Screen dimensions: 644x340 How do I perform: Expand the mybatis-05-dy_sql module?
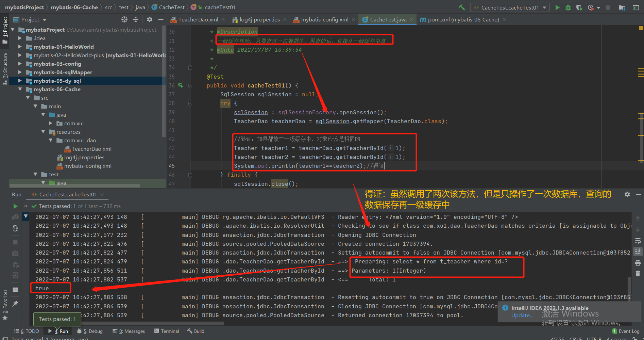20,81
